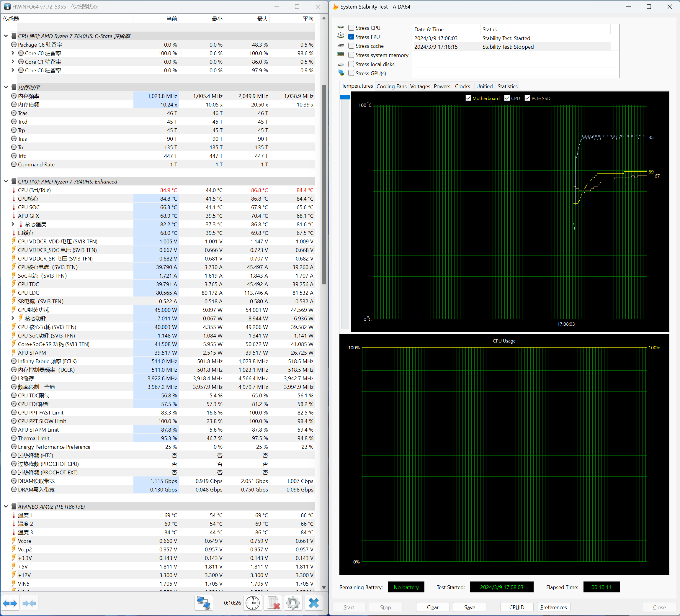Viewport: 680px width, 616px height.
Task: Click chip icon beside 内存时序 header
Action: point(14,87)
